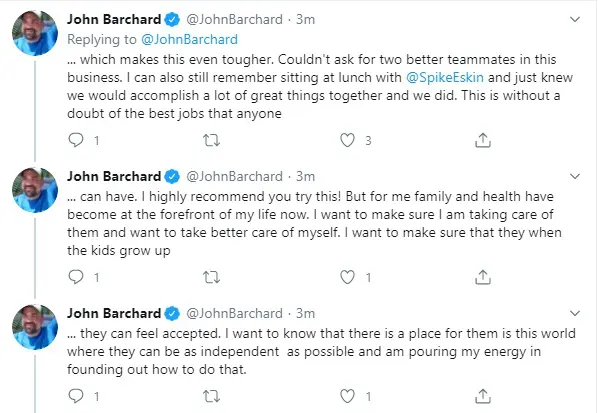
Task: Share the first tweet about best jobs
Action: (482, 140)
